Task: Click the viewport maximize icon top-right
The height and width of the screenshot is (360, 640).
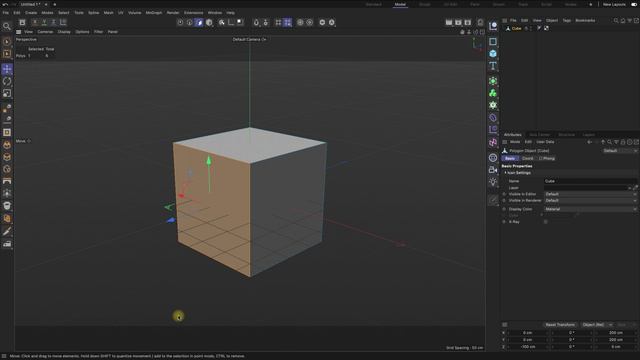Action: [x=482, y=32]
